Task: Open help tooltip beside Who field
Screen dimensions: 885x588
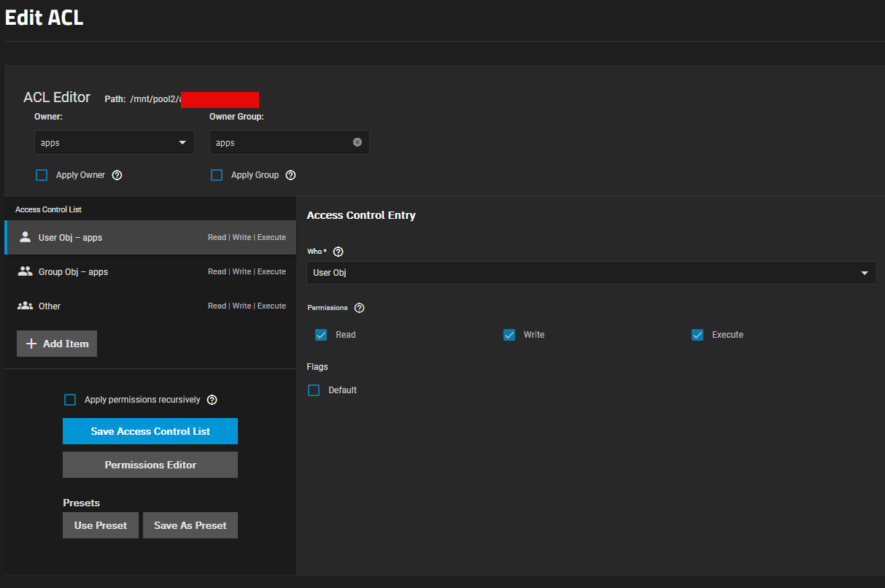Action: click(x=338, y=252)
